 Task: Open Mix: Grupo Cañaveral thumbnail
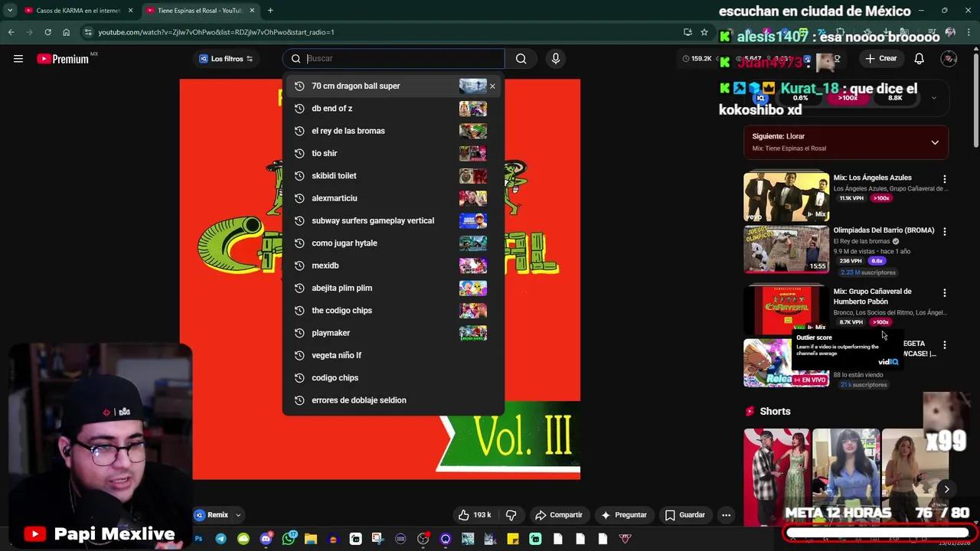click(x=786, y=311)
